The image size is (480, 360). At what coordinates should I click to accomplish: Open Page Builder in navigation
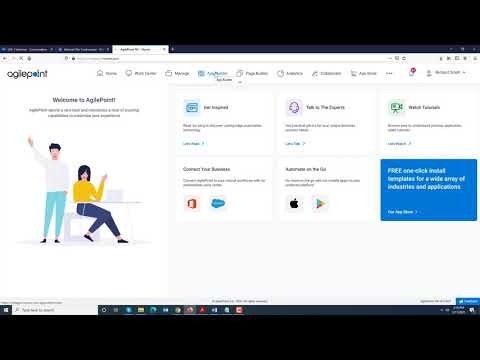click(252, 73)
